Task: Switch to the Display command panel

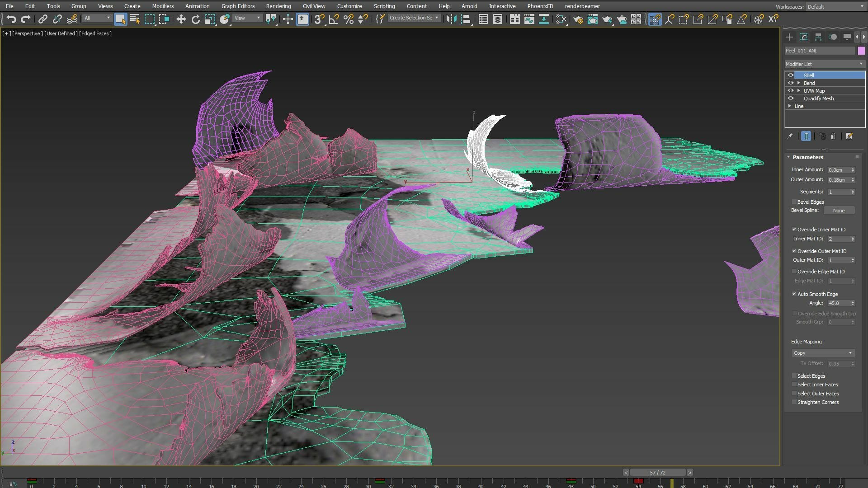Action: (x=847, y=37)
